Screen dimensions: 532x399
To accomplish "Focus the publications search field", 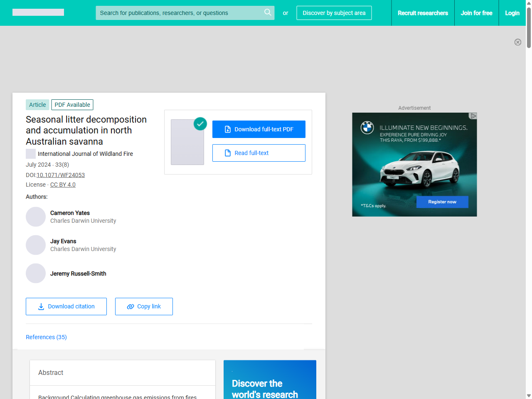I will coord(179,13).
